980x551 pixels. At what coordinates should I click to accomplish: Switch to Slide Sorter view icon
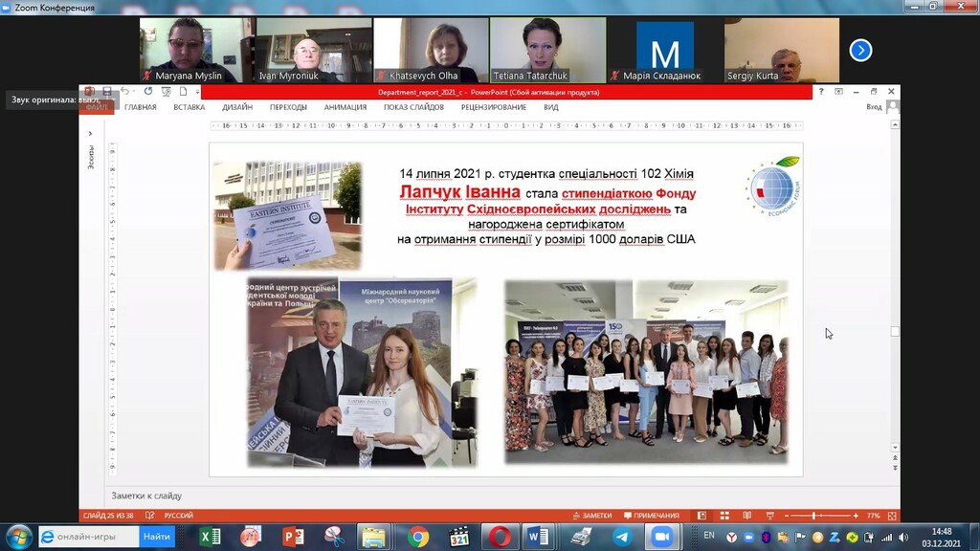click(724, 516)
